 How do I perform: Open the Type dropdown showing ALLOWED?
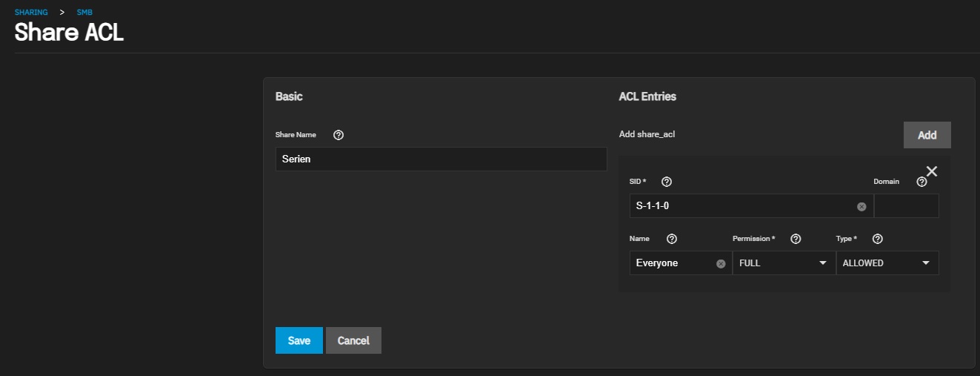pos(887,263)
